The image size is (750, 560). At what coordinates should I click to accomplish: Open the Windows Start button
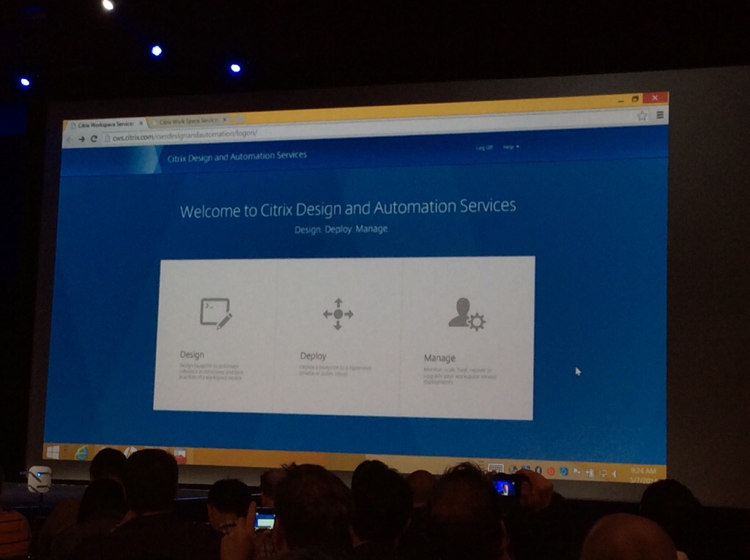[x=53, y=452]
